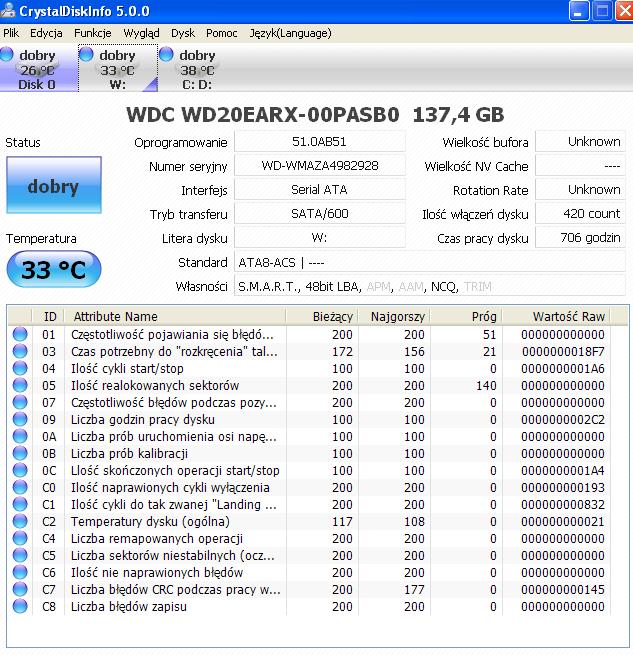The image size is (633, 655).
Task: Minimize the CrystalDiskInfo window
Action: pos(579,11)
